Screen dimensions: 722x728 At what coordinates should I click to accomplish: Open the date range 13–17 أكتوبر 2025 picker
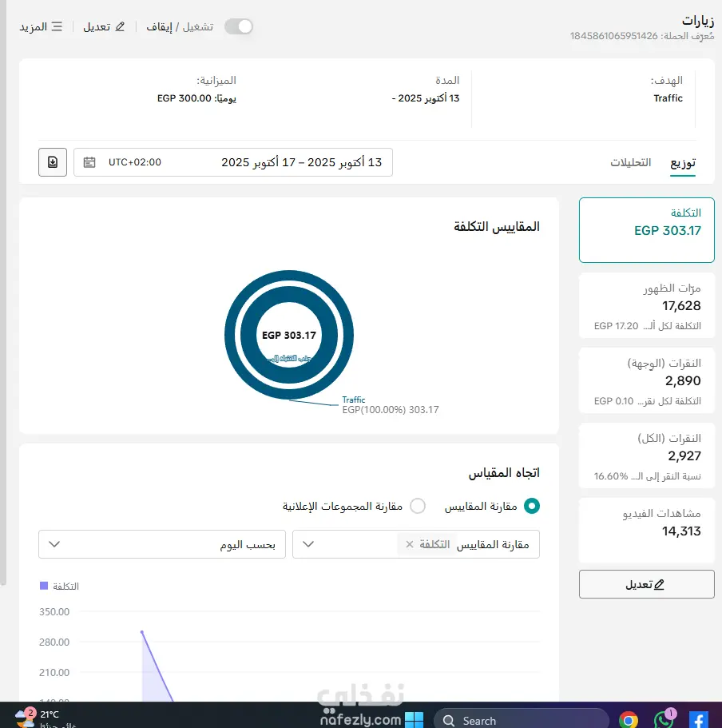233,162
